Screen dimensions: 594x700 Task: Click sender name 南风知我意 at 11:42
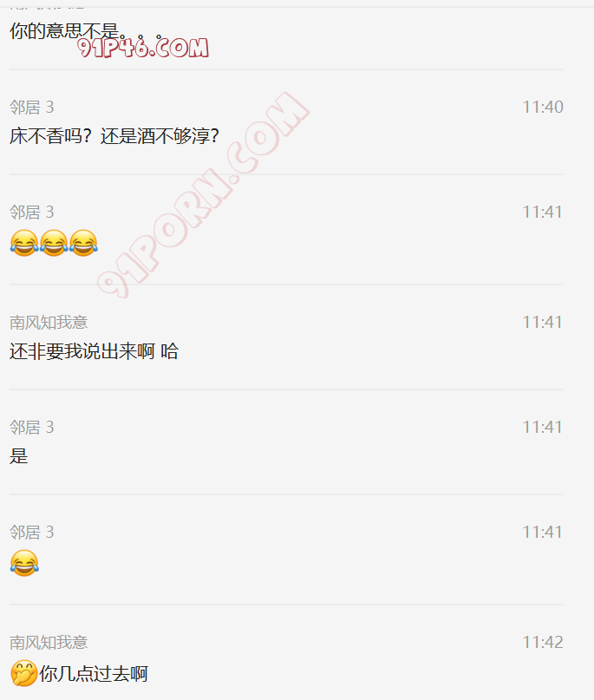[49, 643]
